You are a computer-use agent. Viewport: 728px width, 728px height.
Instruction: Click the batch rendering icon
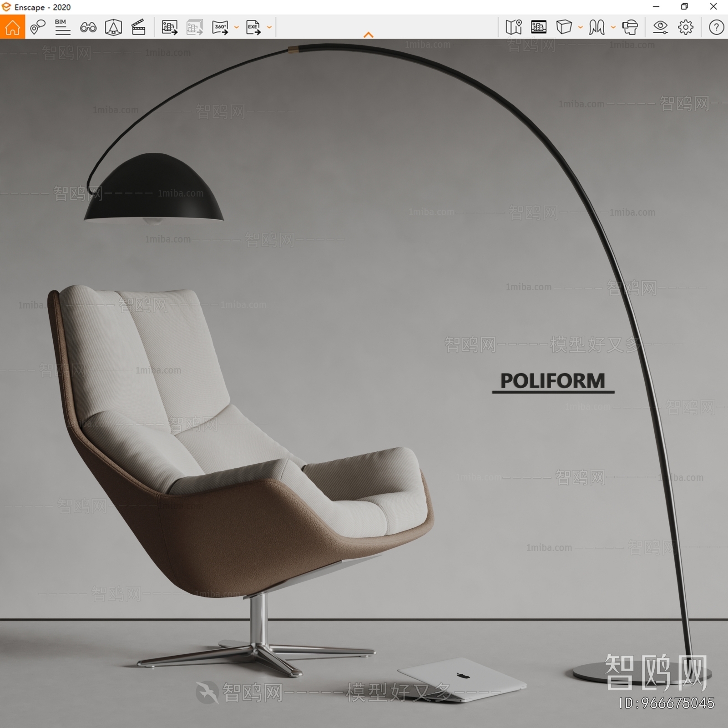(x=195, y=27)
